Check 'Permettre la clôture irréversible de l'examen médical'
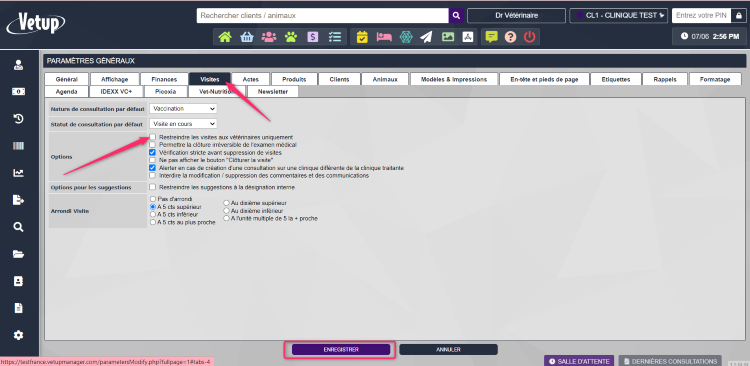This screenshot has height=366, width=750. [153, 144]
